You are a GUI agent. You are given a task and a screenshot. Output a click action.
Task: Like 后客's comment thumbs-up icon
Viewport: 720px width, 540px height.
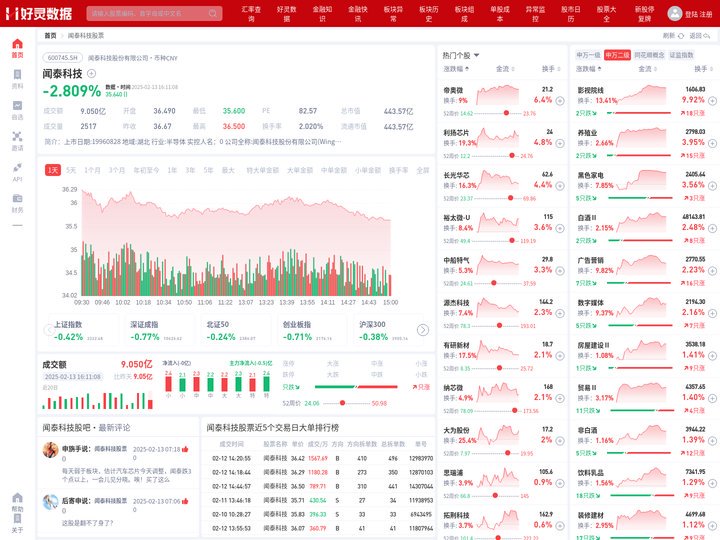pyautogui.click(x=185, y=501)
